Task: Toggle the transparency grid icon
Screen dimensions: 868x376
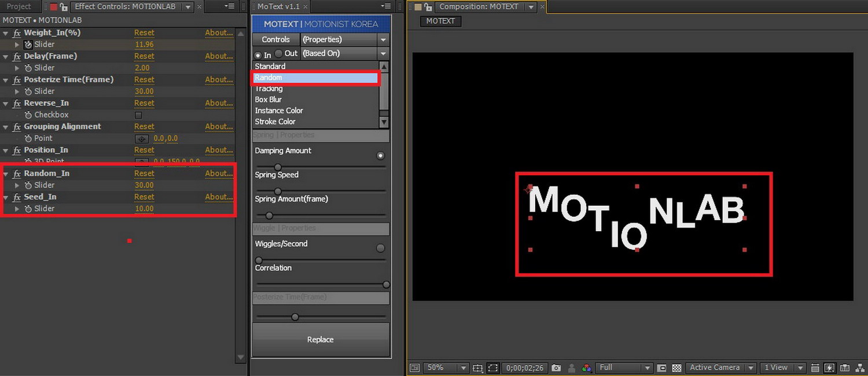Action: click(x=676, y=368)
